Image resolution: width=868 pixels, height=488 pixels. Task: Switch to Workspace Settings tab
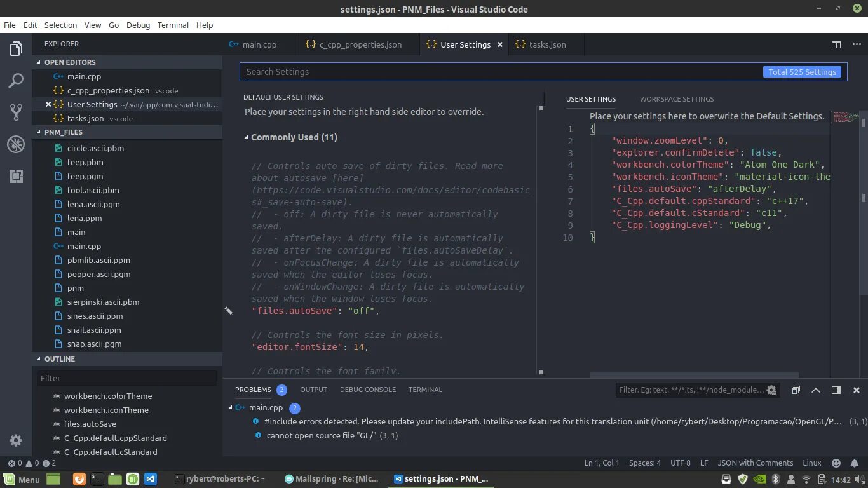(x=677, y=99)
